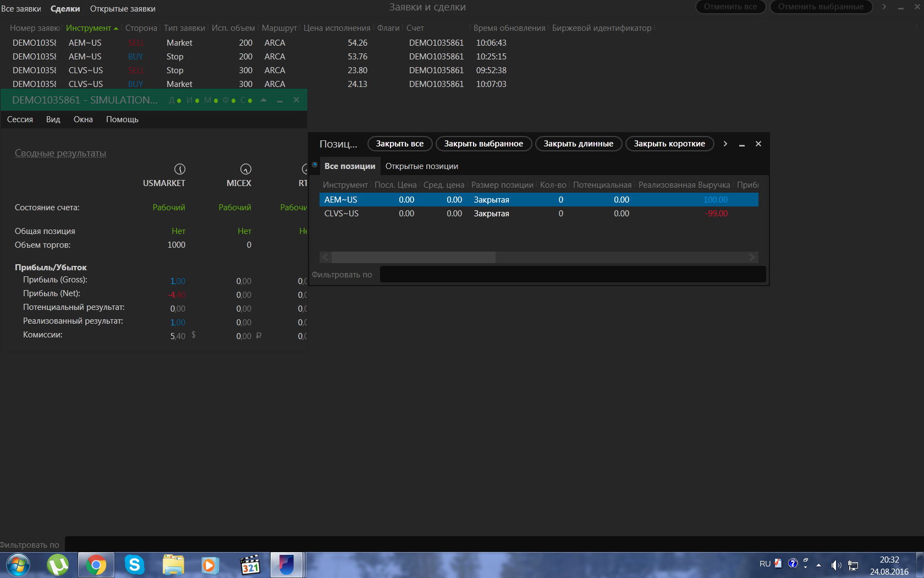Click the Д connection status indicator

point(175,100)
